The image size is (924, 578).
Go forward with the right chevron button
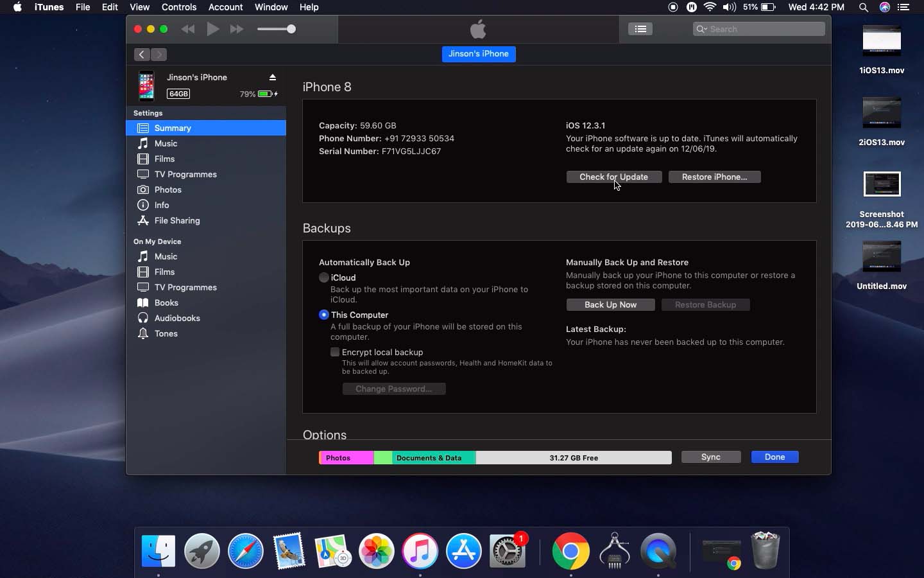(x=159, y=55)
